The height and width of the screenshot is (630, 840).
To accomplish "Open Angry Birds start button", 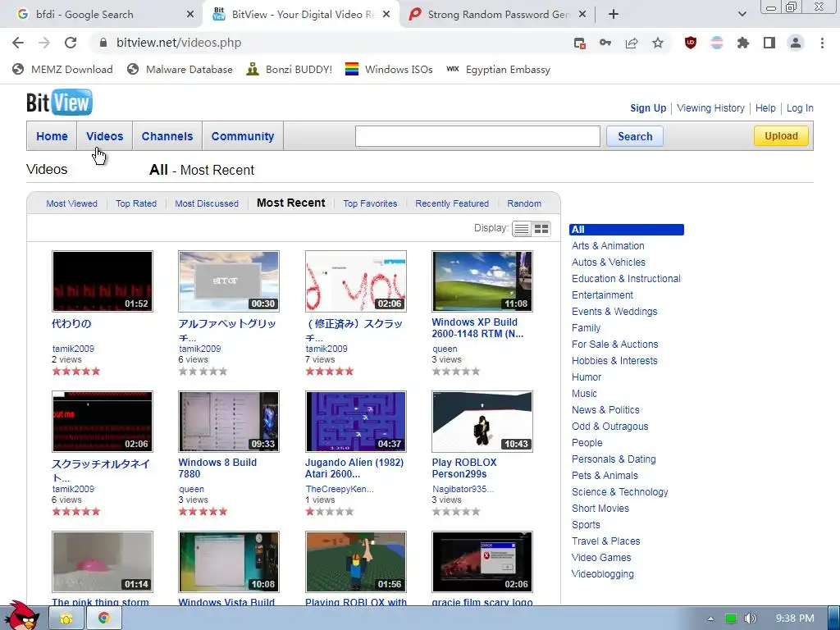I will click(x=21, y=615).
